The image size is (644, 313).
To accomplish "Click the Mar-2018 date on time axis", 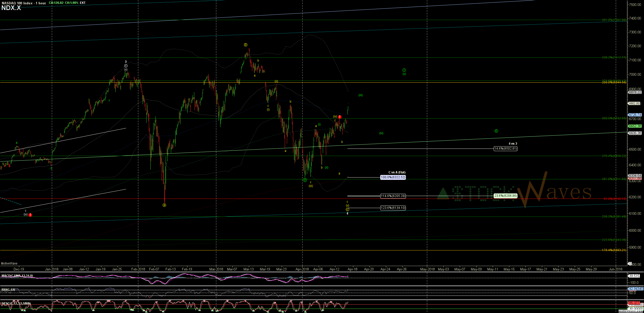I will point(216,269).
